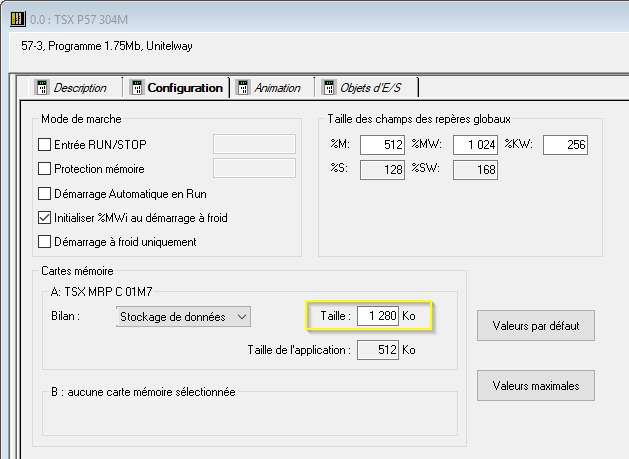
Task: Enable the Entrée RUN/STOP checkbox
Action: (44, 144)
